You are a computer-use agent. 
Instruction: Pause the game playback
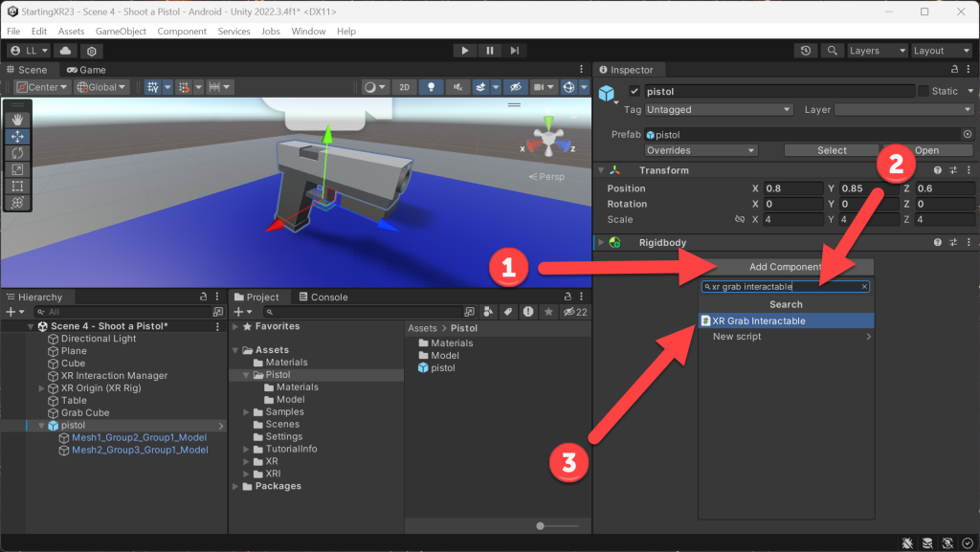click(x=489, y=51)
